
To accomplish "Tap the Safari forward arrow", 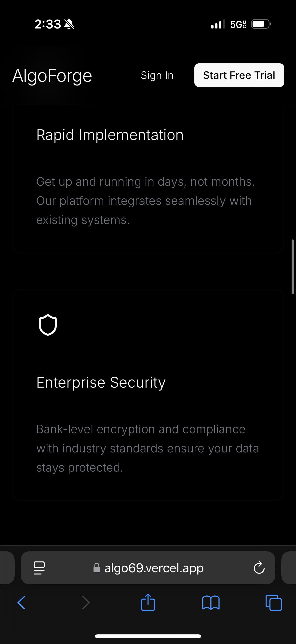I will pos(86,603).
